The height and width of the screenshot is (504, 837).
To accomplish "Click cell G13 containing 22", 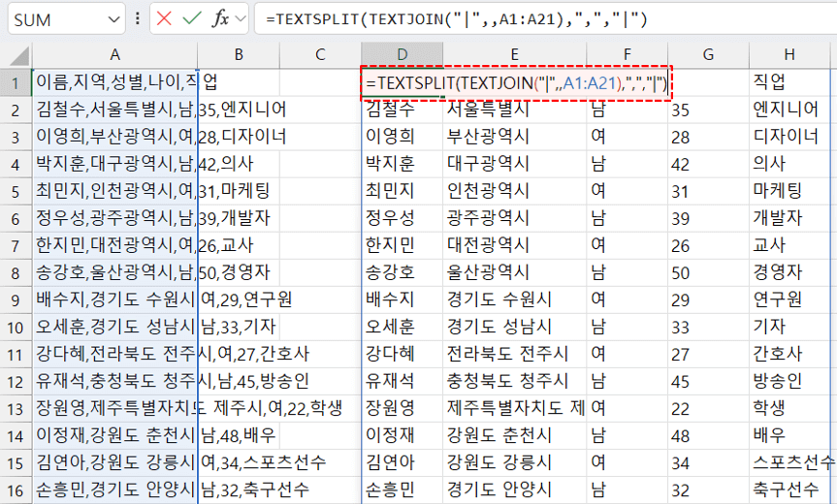I will coord(708,409).
